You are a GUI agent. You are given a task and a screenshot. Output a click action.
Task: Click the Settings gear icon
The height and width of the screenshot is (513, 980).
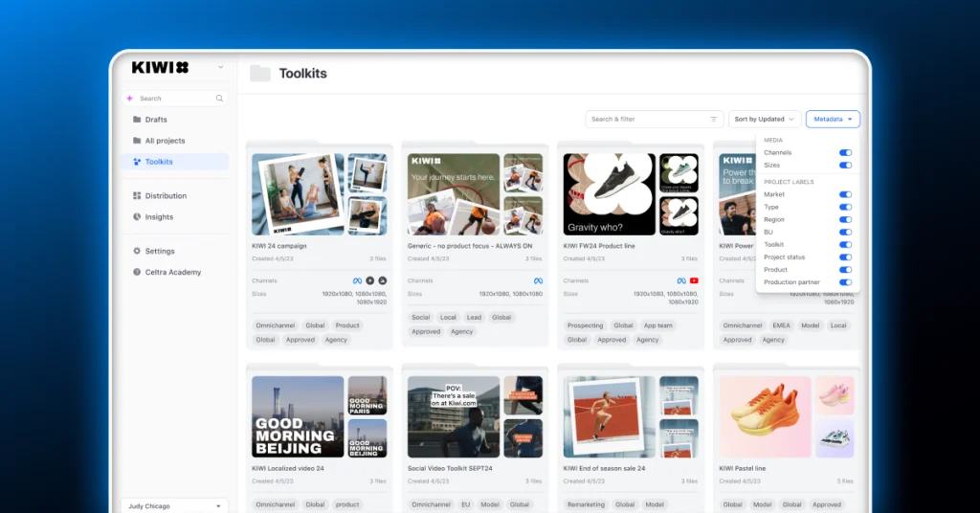pos(137,251)
